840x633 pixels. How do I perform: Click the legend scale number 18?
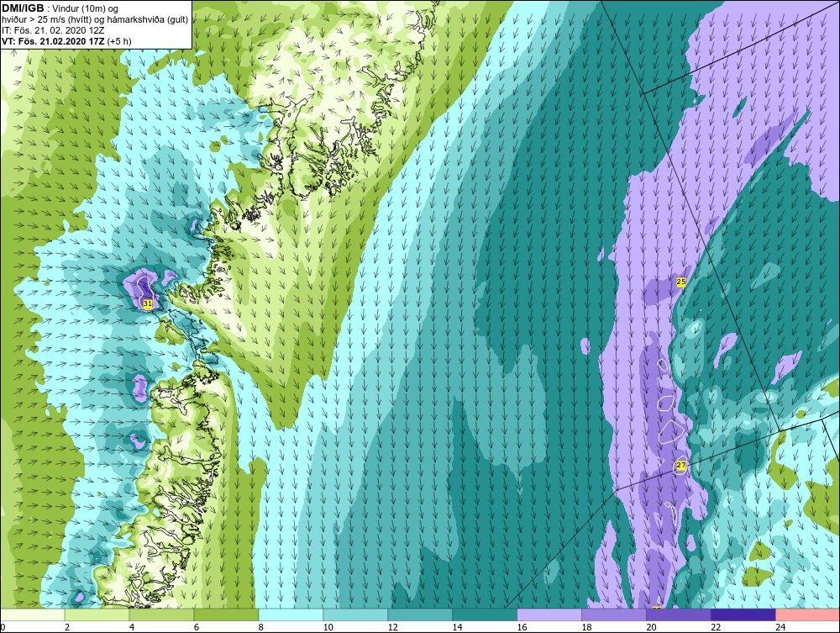586,627
